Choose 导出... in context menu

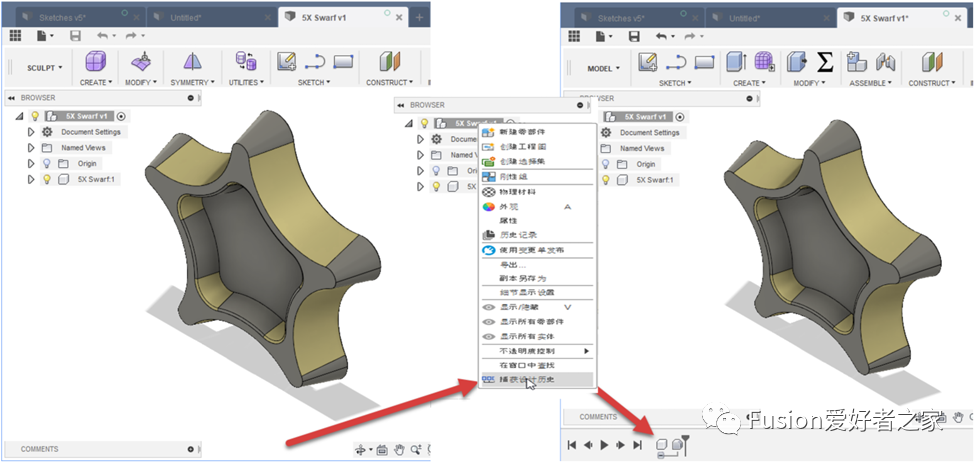[537, 265]
